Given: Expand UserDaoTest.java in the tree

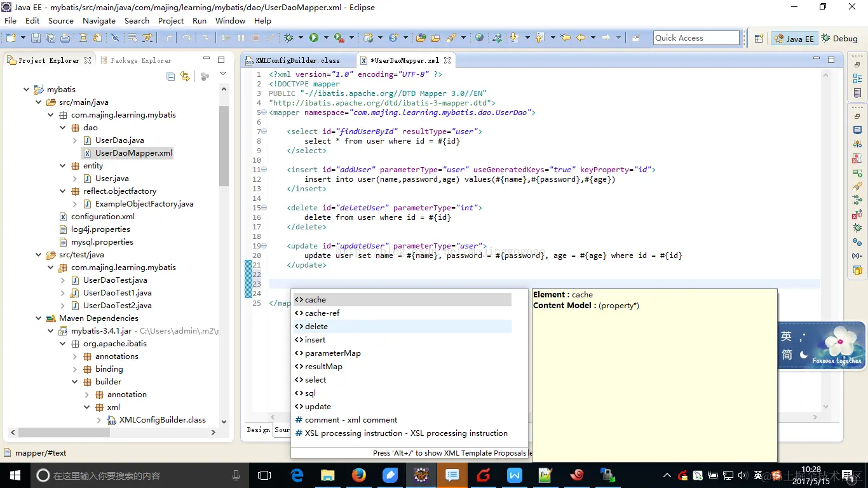Looking at the screenshot, I should pos(62,280).
